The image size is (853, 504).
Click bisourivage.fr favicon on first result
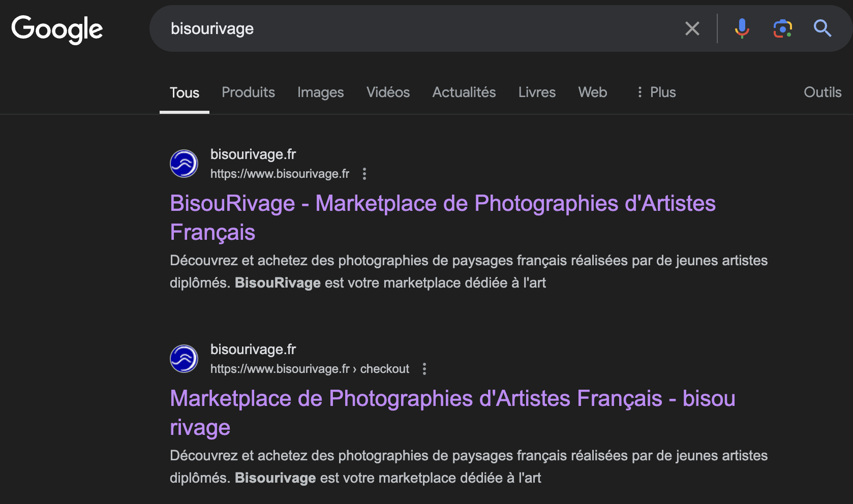(184, 164)
